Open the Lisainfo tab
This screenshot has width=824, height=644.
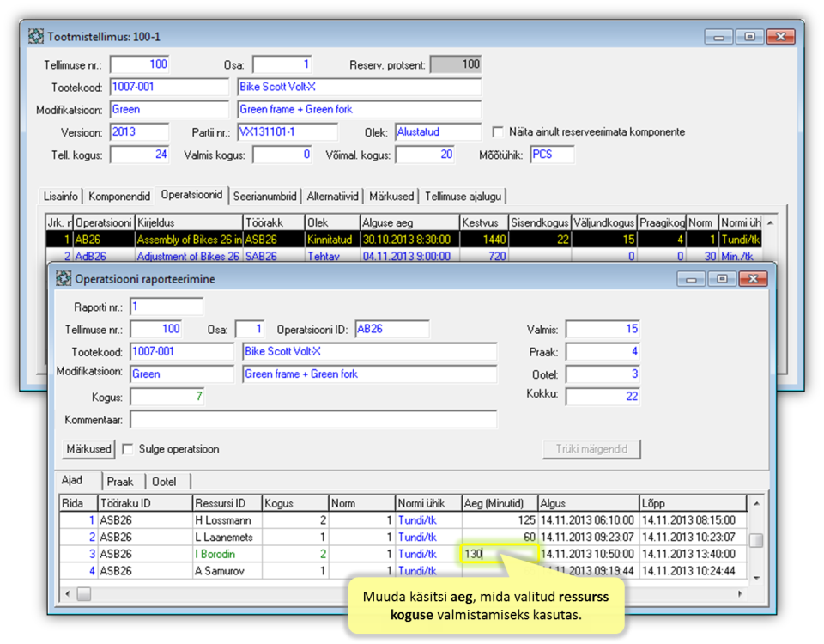(x=60, y=196)
